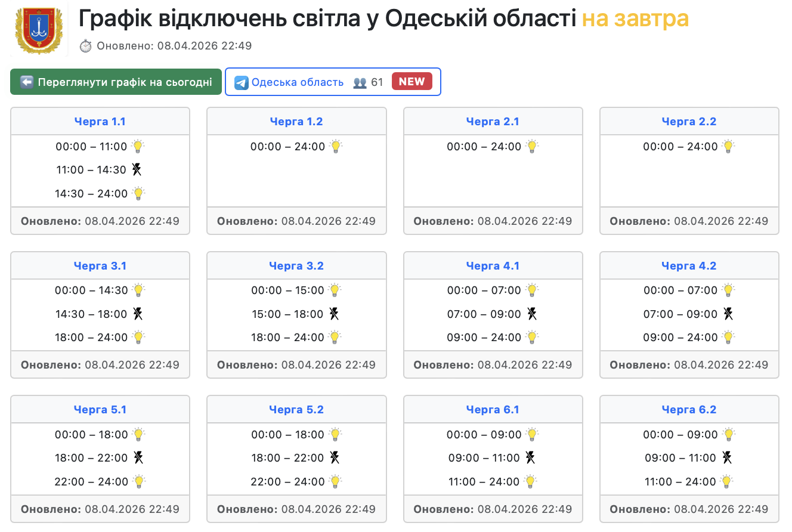Click the Odesa region coat of arms
This screenshot has height=532, width=792.
click(39, 30)
